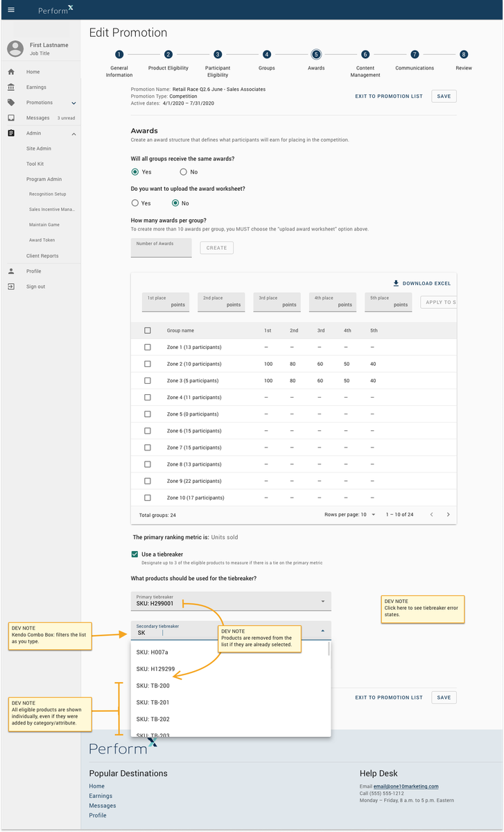This screenshot has width=504, height=832.
Task: Collapse the Admin sidebar chevron
Action: point(73,134)
